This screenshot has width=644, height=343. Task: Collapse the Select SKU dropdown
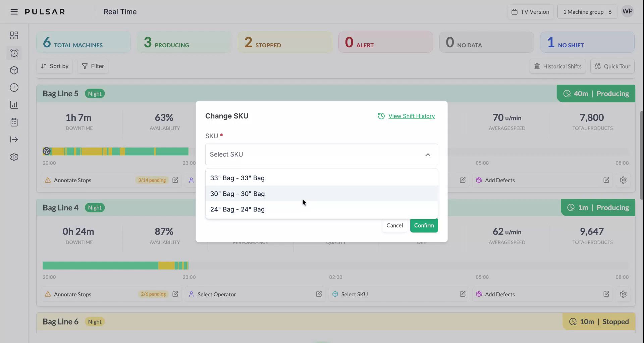point(428,154)
